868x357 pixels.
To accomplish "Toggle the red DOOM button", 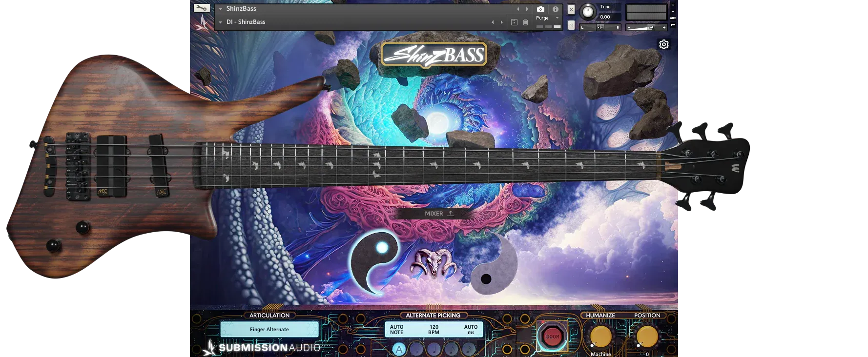I will (553, 337).
